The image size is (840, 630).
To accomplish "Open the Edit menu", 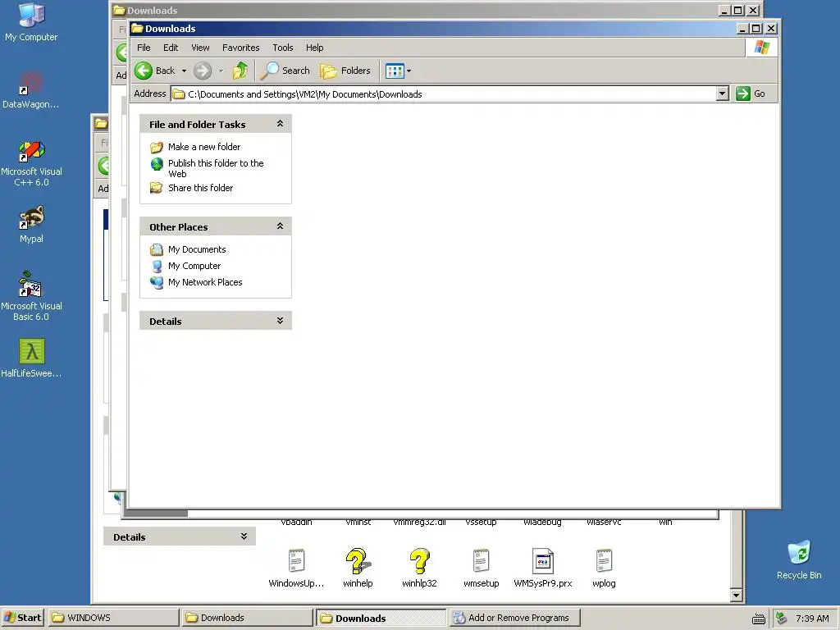I will [x=171, y=48].
